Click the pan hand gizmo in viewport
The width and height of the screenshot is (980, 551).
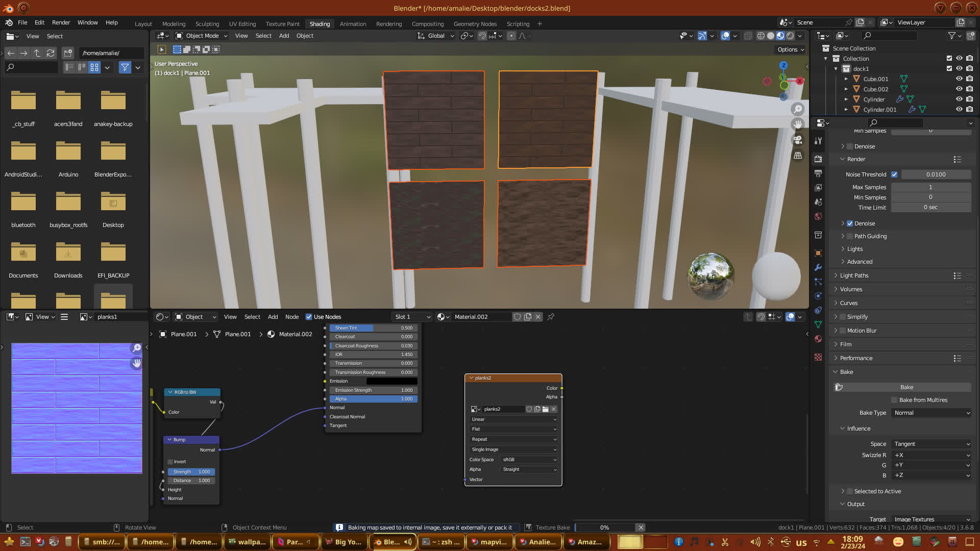coord(798,124)
